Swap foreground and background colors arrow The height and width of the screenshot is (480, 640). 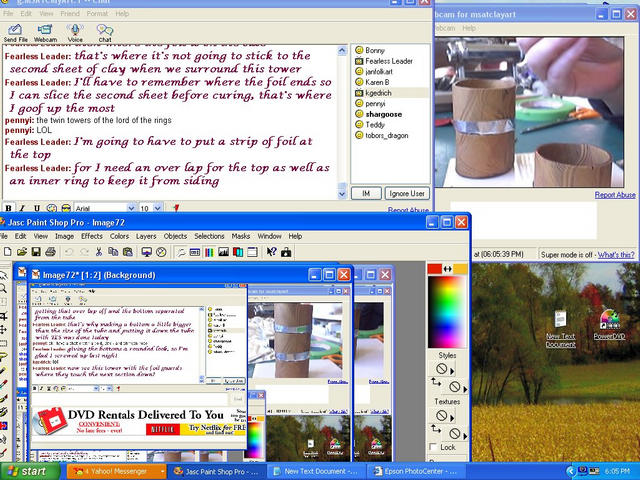point(448,269)
